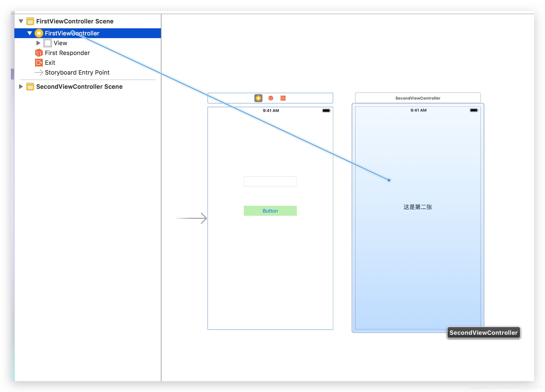The height and width of the screenshot is (392, 545).
Task: Click the First Responder cube in scene dock
Action: [x=271, y=98]
